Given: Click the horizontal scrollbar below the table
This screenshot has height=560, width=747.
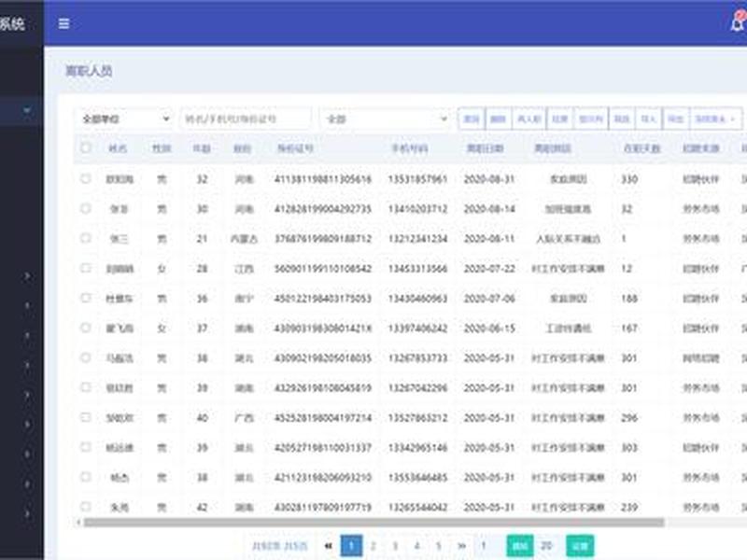Looking at the screenshot, I should 373,523.
